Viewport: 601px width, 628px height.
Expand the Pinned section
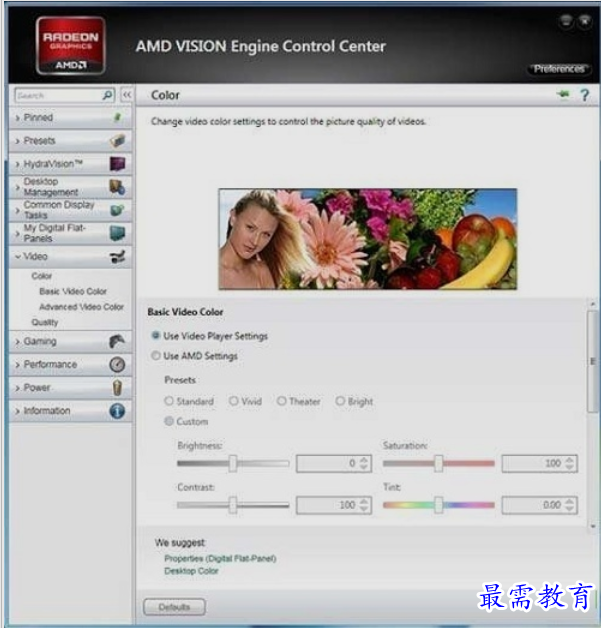click(70, 117)
